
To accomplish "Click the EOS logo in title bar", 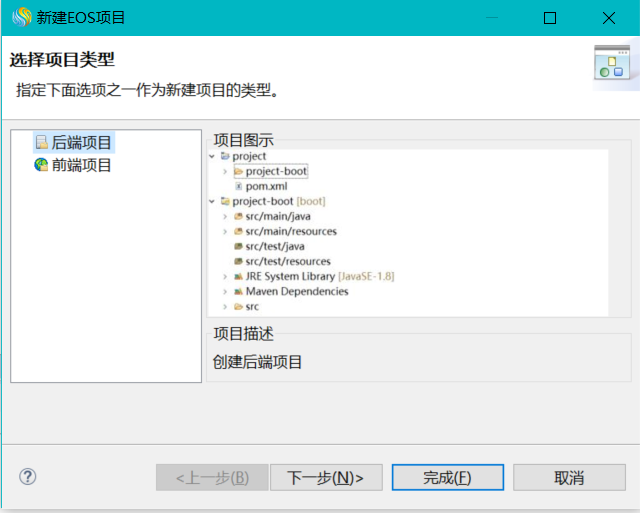I will (20, 18).
